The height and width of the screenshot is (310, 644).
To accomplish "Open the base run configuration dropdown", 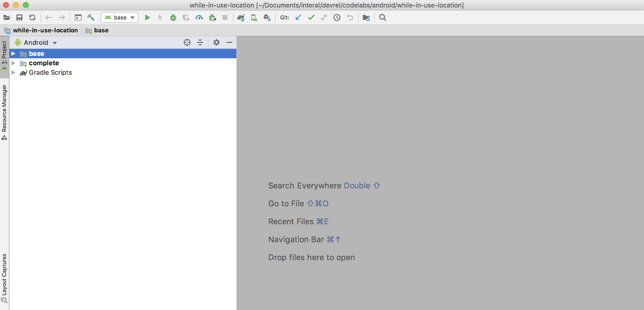I will [x=120, y=17].
